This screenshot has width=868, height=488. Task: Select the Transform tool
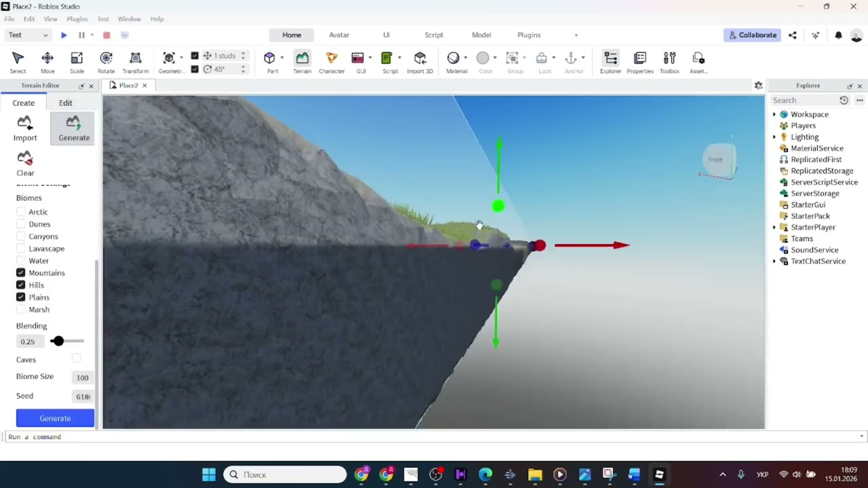[136, 62]
